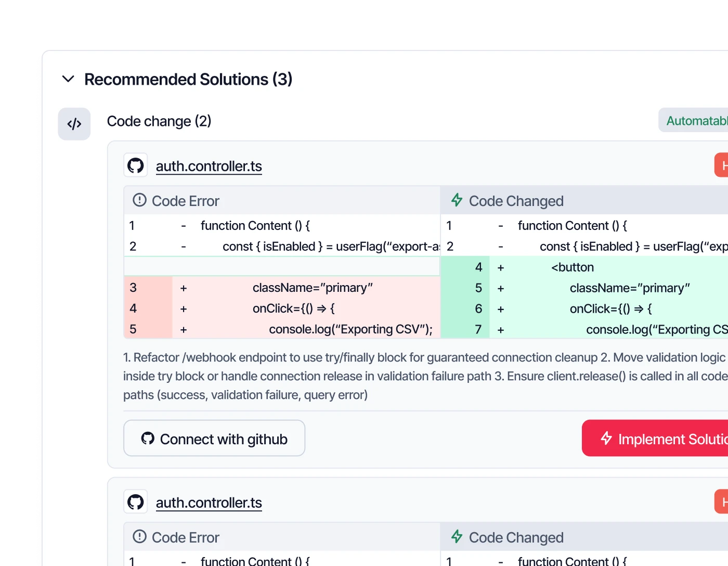This screenshot has width=728, height=566.
Task: Open the first auth.controller.ts file link
Action: coord(209,166)
